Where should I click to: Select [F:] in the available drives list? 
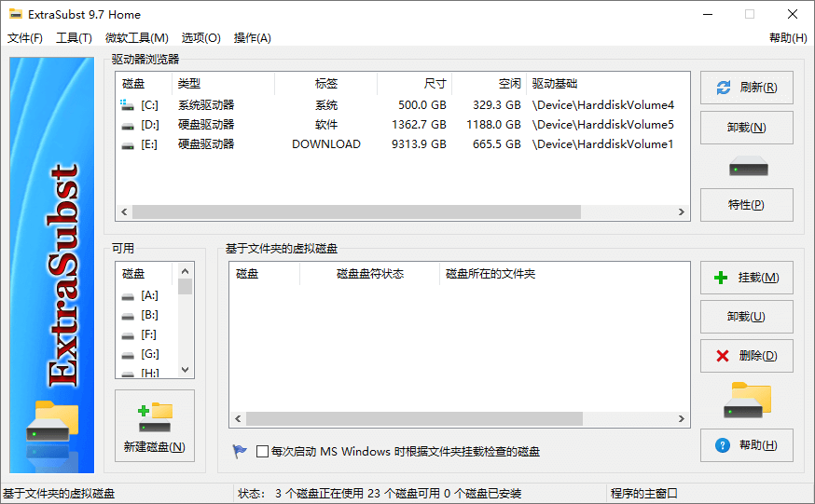tap(148, 334)
